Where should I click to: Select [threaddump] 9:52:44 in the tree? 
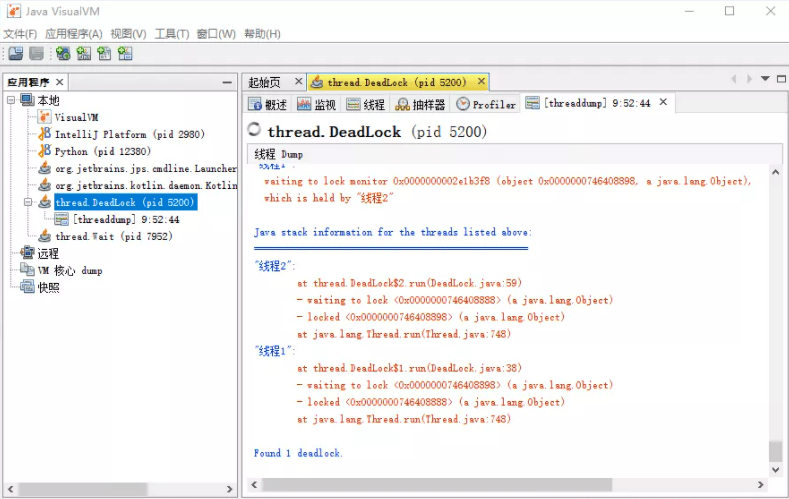tap(126, 219)
